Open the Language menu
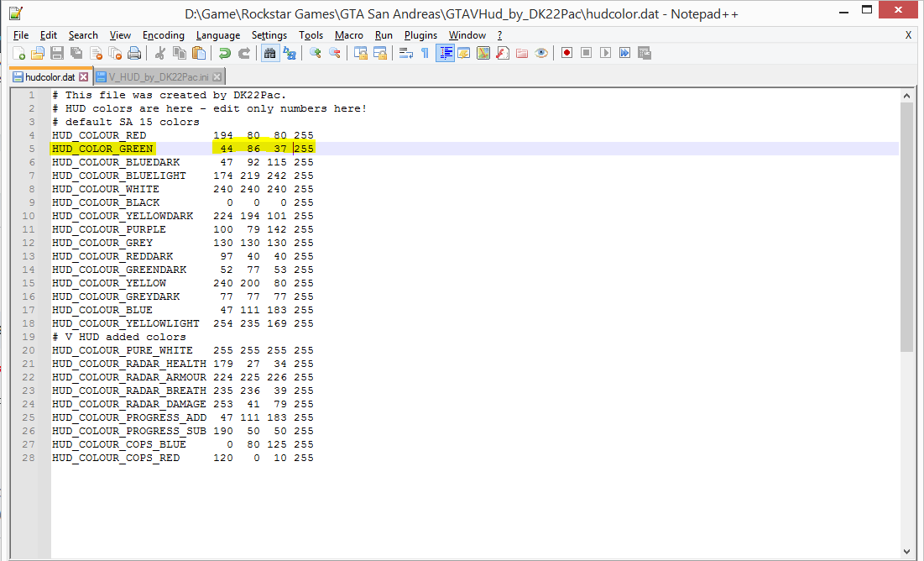This screenshot has width=924, height=561. point(218,35)
